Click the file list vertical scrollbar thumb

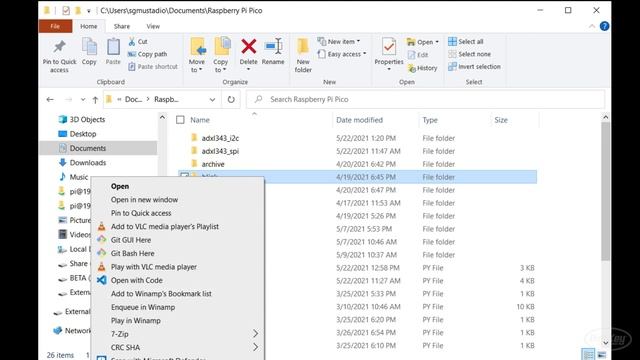pos(605,192)
